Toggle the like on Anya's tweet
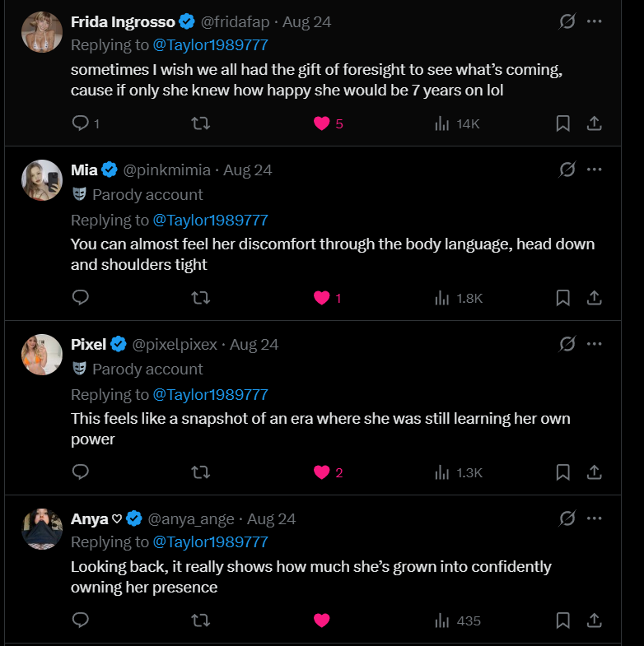This screenshot has height=646, width=644. point(322,620)
